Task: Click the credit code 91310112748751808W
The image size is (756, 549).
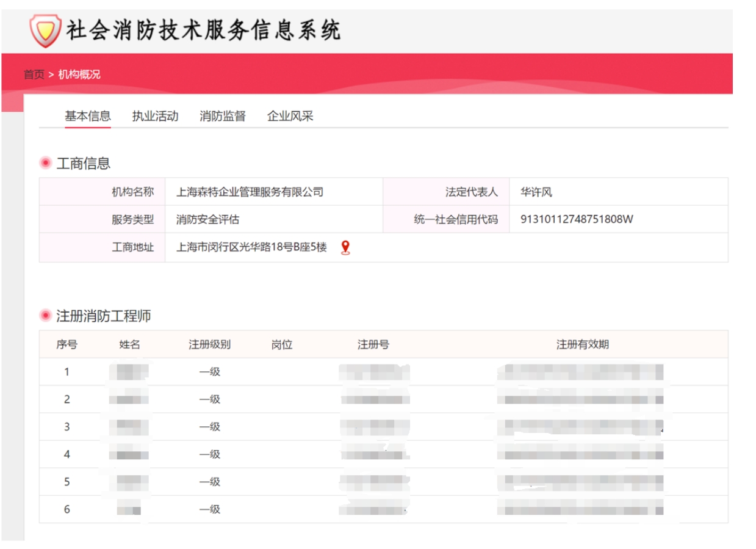Action: [577, 219]
